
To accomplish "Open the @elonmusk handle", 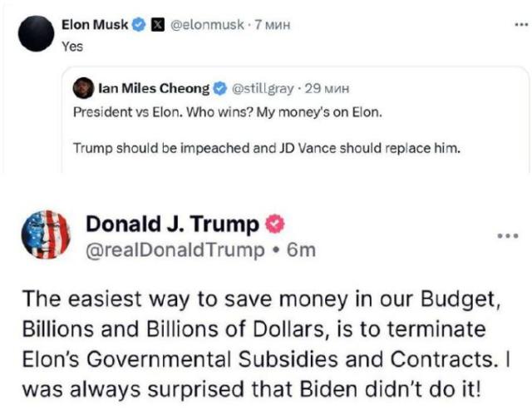I will point(205,25).
